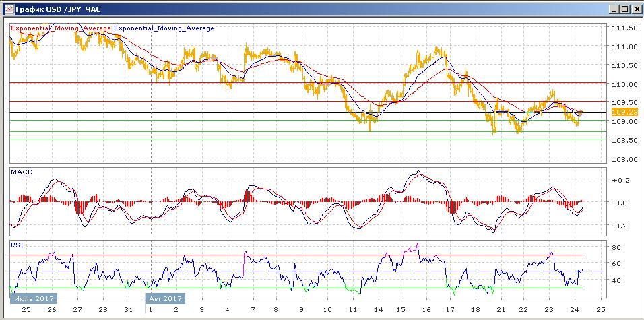Screen dimensions: 644x320
Task: Click the RSI indicator panel label
Action: (17, 245)
